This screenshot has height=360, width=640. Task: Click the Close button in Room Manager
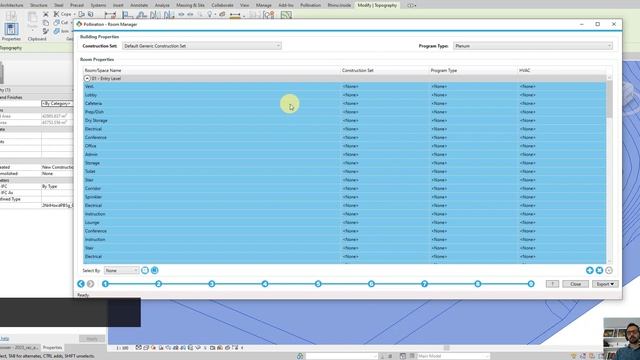click(576, 284)
